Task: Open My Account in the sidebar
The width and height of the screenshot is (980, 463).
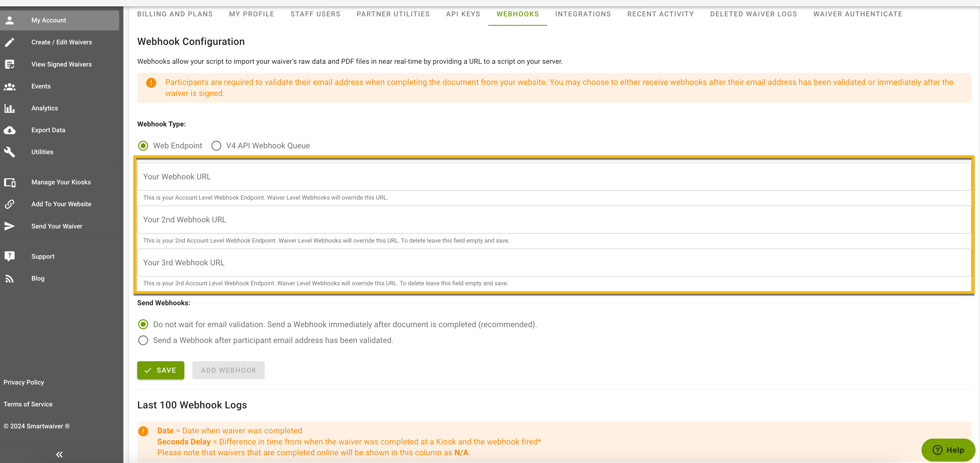Action: click(60, 20)
